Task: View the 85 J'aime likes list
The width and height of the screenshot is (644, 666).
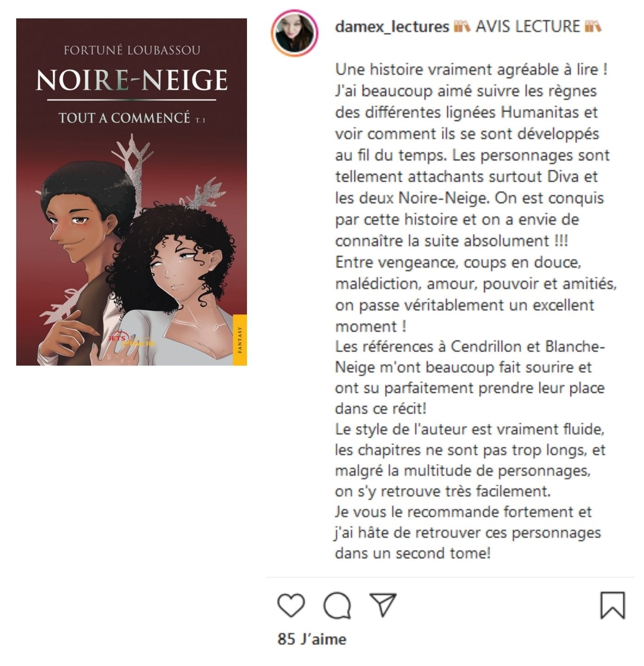Action: (x=312, y=639)
